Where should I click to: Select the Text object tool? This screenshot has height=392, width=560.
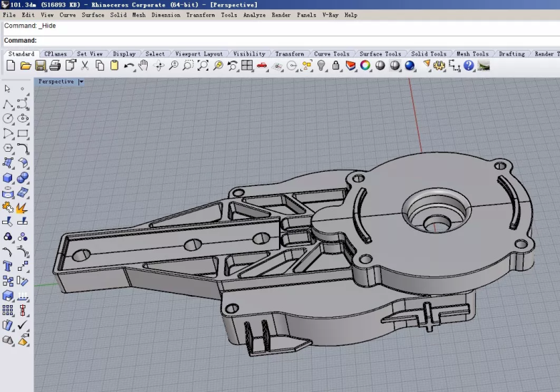point(8,267)
